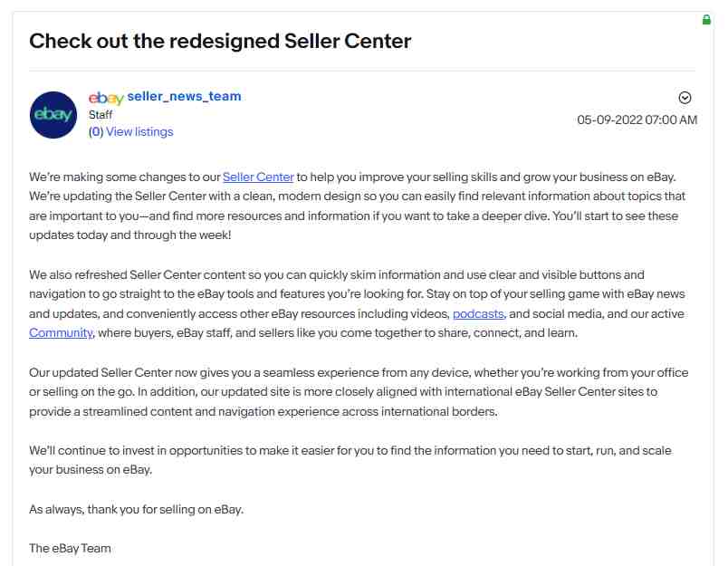
Task: Click the small multicolor eBay logo
Action: tap(106, 98)
